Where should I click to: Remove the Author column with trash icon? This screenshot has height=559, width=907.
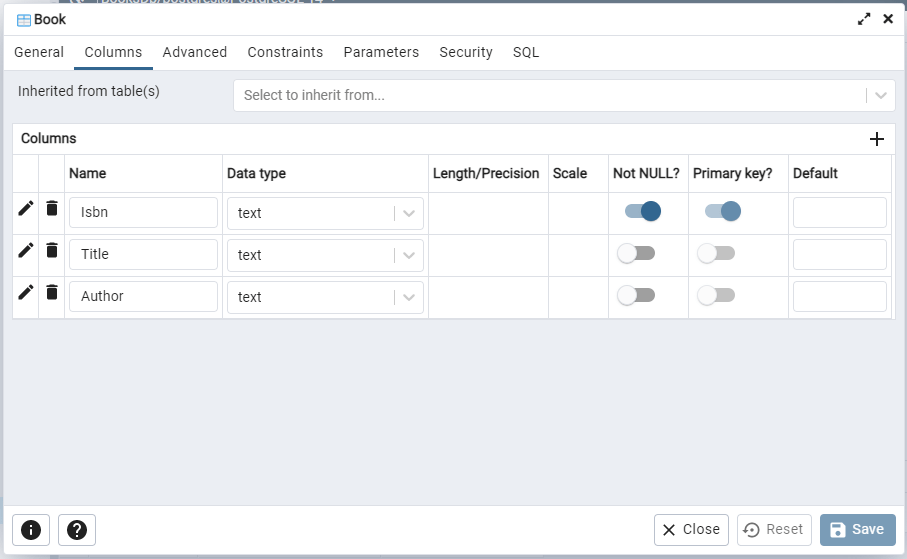(52, 293)
